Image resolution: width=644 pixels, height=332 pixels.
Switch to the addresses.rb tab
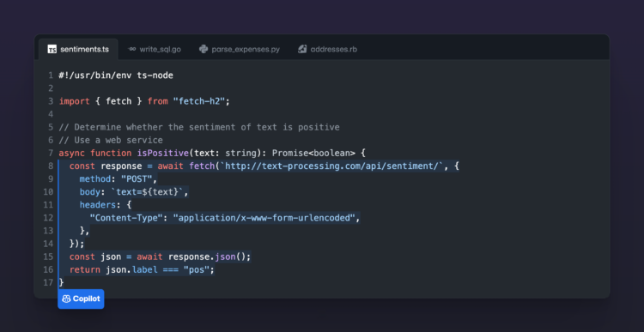click(328, 49)
